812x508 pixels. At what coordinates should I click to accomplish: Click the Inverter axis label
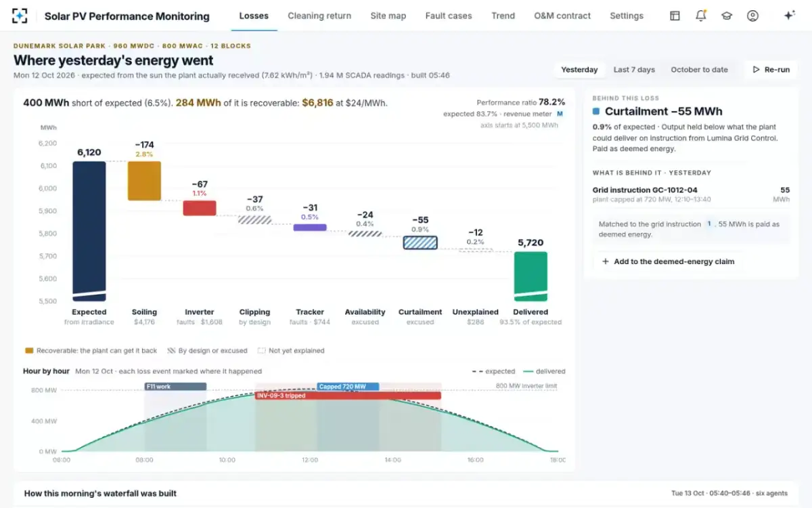point(200,312)
